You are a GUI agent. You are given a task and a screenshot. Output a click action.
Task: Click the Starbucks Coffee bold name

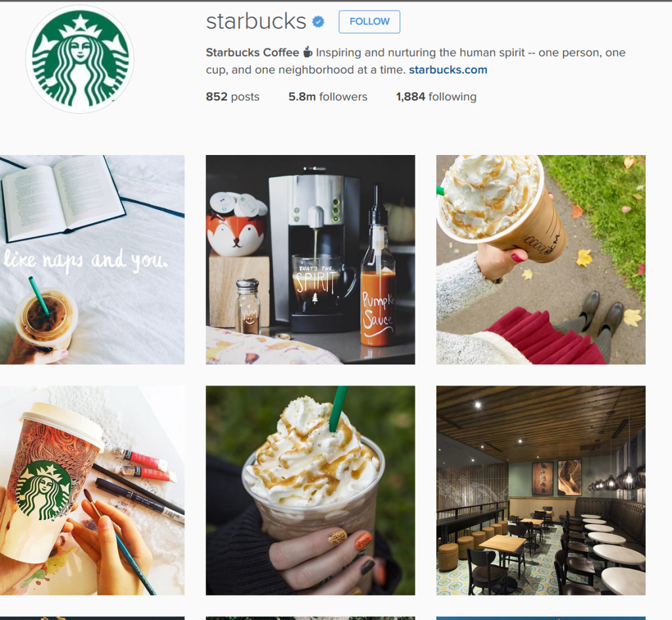[x=253, y=53]
